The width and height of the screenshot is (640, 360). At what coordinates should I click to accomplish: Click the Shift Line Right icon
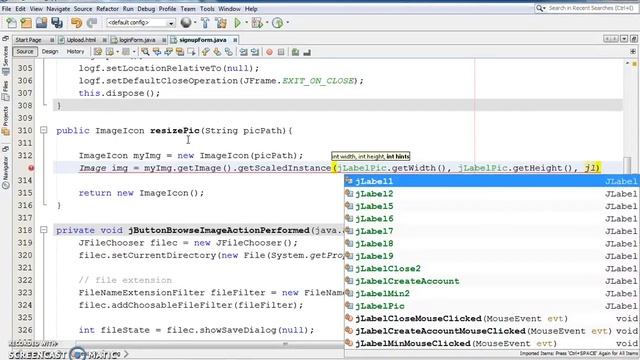255,52
